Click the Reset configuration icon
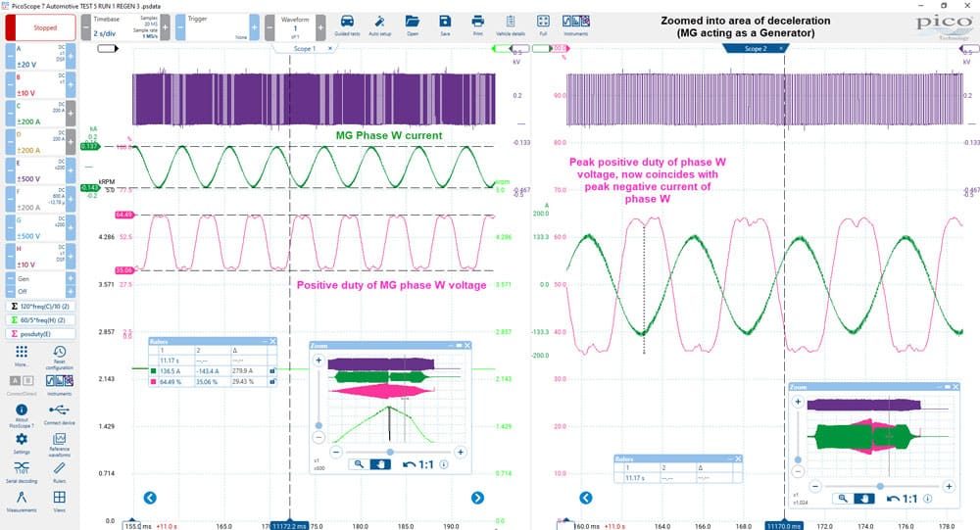980x530 pixels. click(x=60, y=357)
